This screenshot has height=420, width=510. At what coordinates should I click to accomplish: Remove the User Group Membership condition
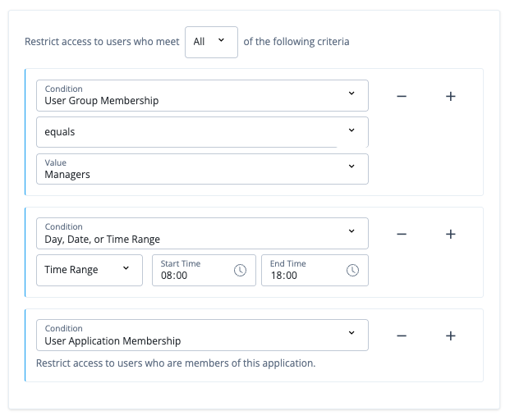(x=402, y=96)
